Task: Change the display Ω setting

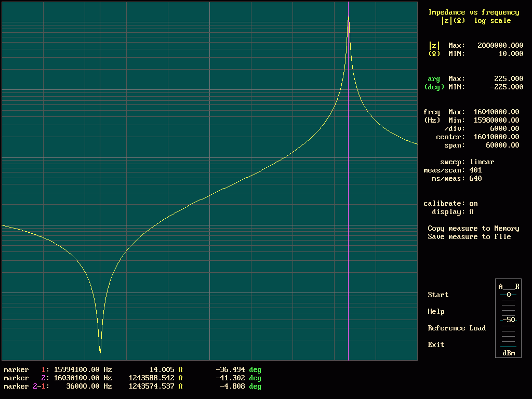Action: point(453,212)
